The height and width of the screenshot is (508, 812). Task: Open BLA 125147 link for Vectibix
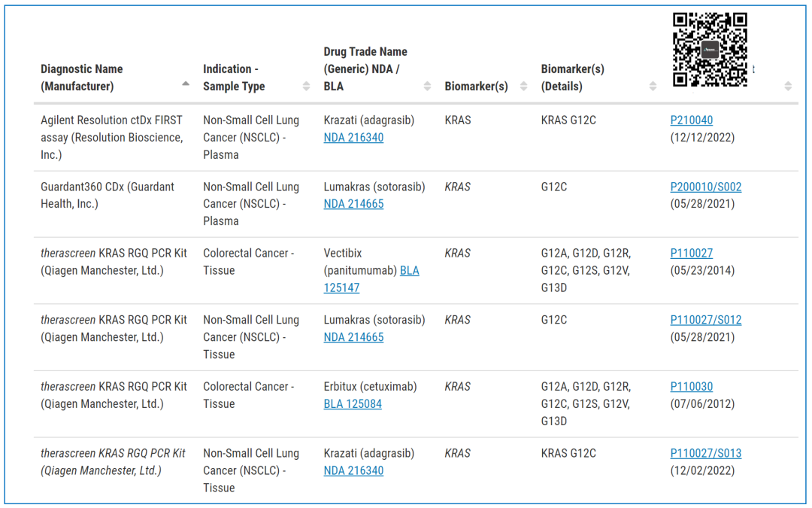coord(409,271)
